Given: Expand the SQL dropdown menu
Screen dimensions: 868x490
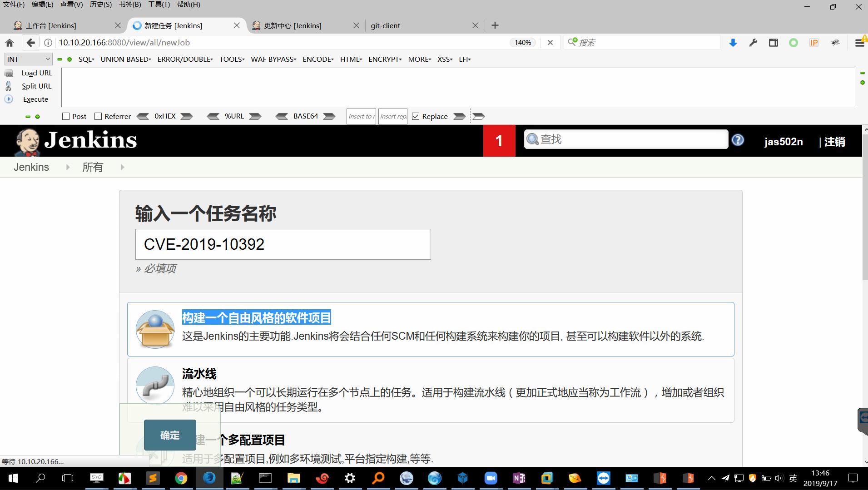Looking at the screenshot, I should (x=86, y=59).
